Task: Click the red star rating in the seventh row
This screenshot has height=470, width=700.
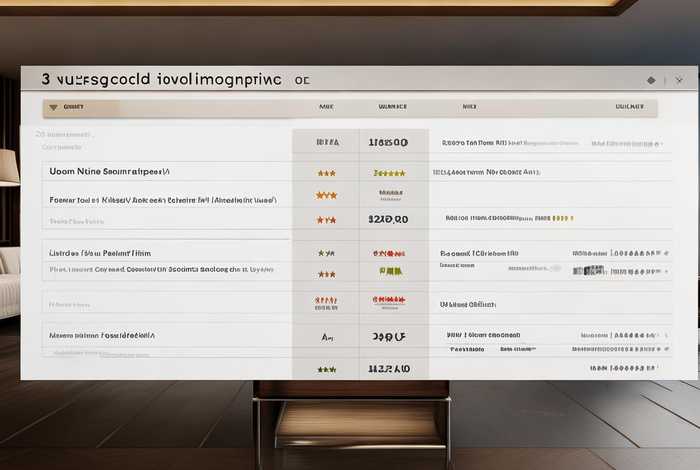Action: coord(326,300)
